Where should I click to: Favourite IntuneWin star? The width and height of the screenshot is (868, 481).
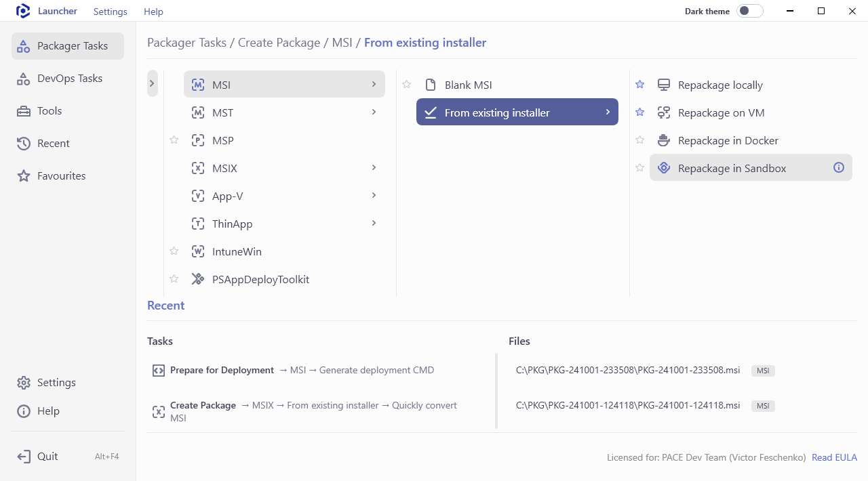point(174,251)
